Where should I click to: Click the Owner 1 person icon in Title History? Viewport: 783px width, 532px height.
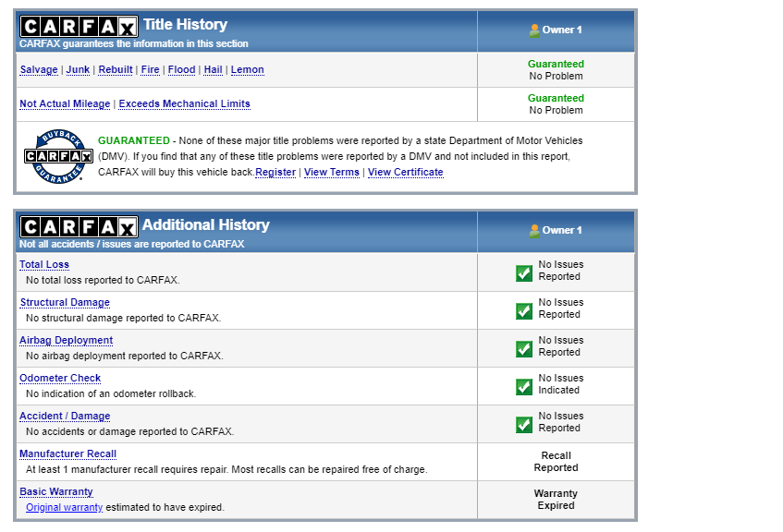pyautogui.click(x=534, y=30)
